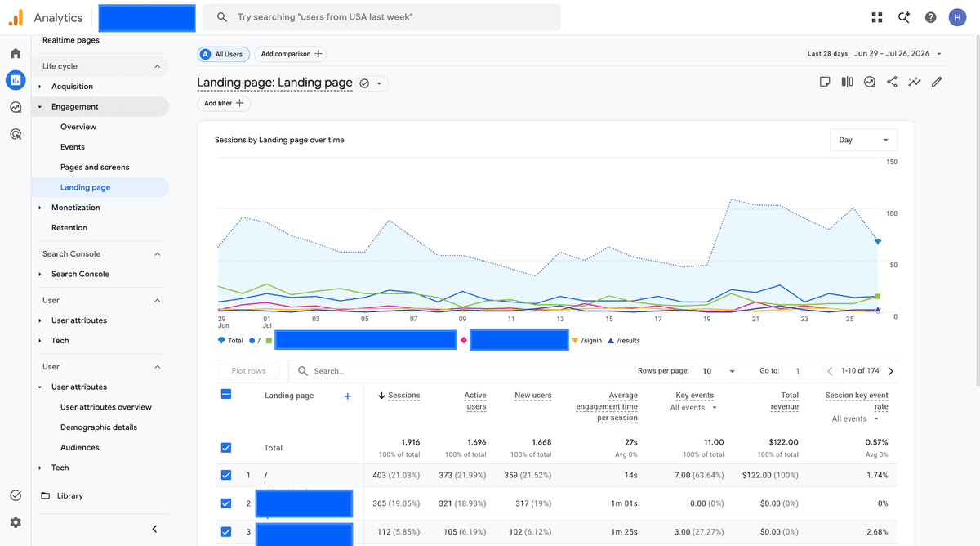This screenshot has height=546, width=980.
Task: Open the account avatar H
Action: click(x=957, y=17)
